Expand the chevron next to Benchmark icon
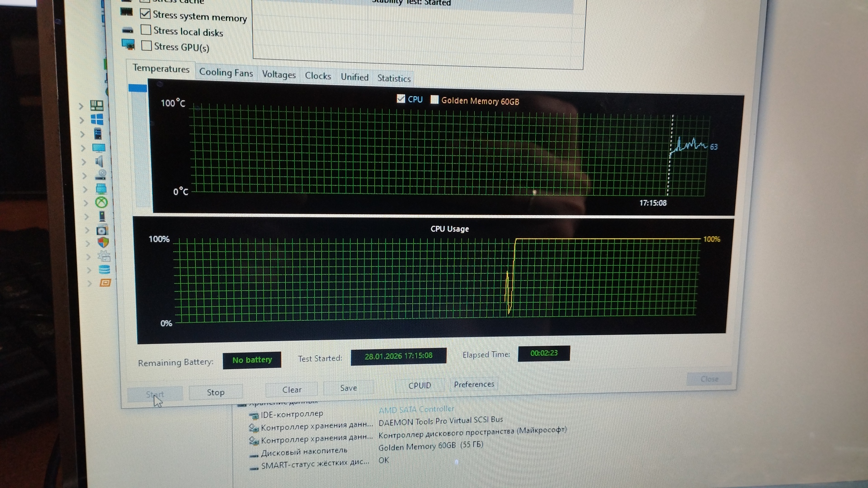Screen dimensions: 868x488 pos(89,283)
